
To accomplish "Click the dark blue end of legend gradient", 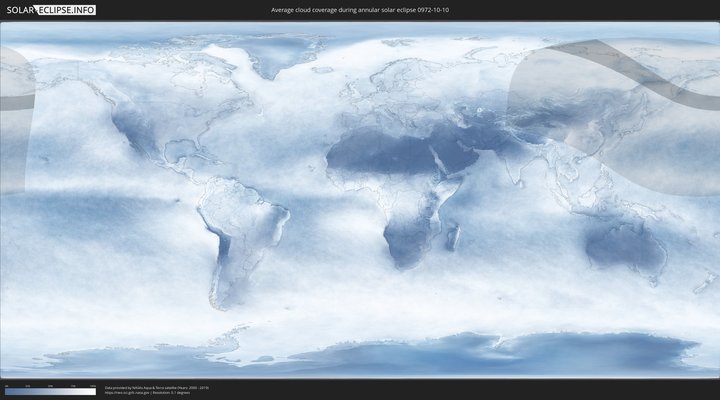I will pos(8,392).
